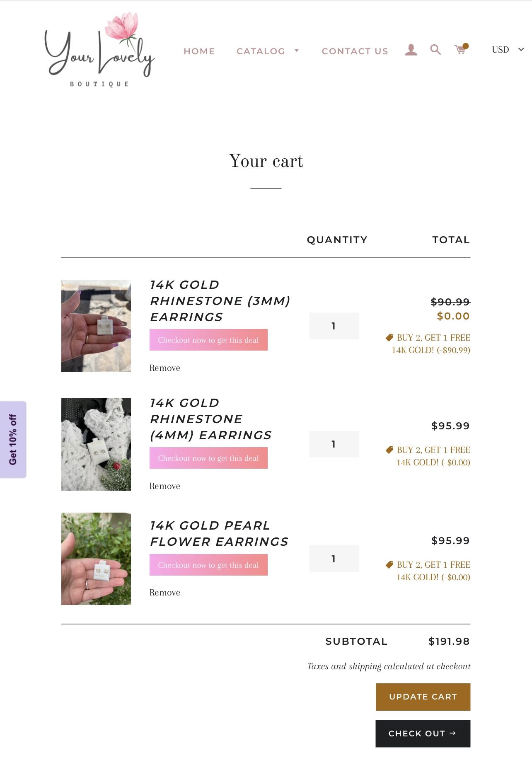The width and height of the screenshot is (532, 760).
Task: Go to the Home menu item
Action: (199, 51)
